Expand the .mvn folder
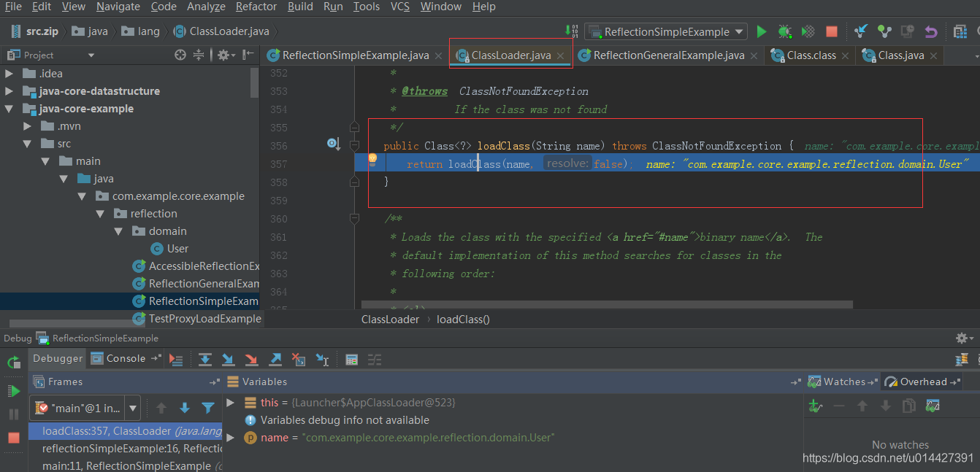This screenshot has height=472, width=980. tap(27, 125)
